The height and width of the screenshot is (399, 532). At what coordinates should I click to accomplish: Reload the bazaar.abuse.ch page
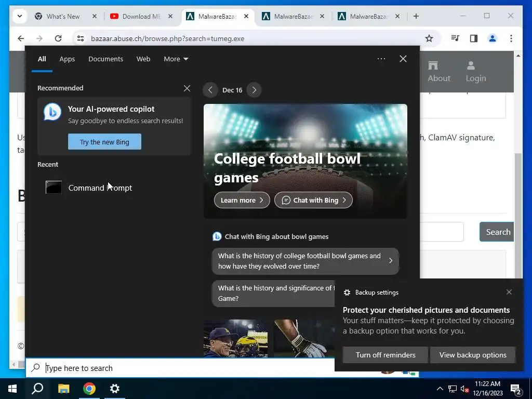58,38
